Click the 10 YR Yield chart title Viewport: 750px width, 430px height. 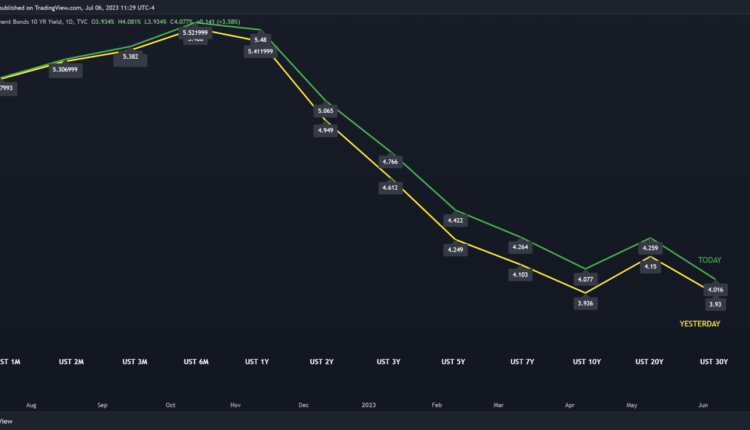[40, 21]
